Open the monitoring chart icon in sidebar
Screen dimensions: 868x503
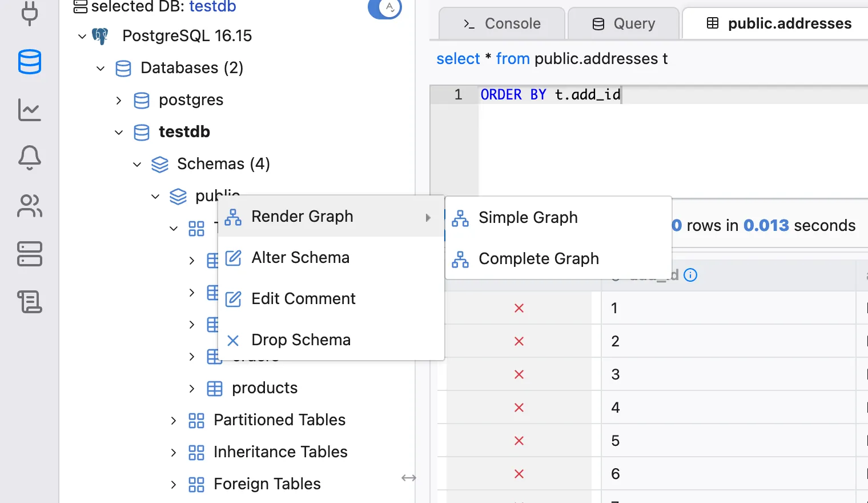(30, 110)
